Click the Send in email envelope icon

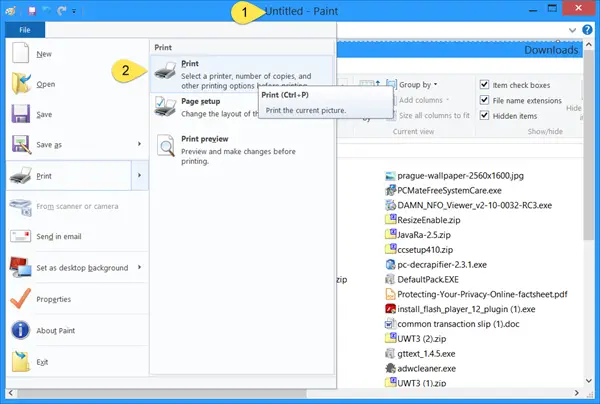[x=20, y=236]
